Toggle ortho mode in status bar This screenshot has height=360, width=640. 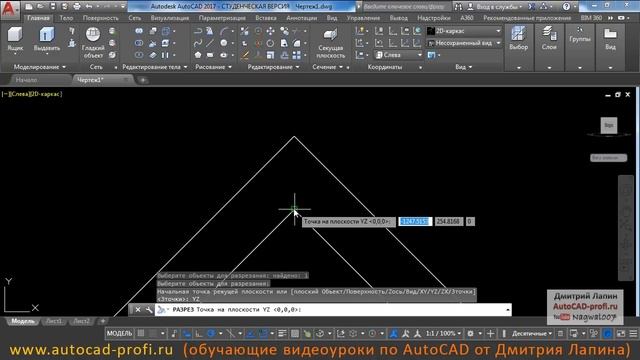tap(199, 333)
